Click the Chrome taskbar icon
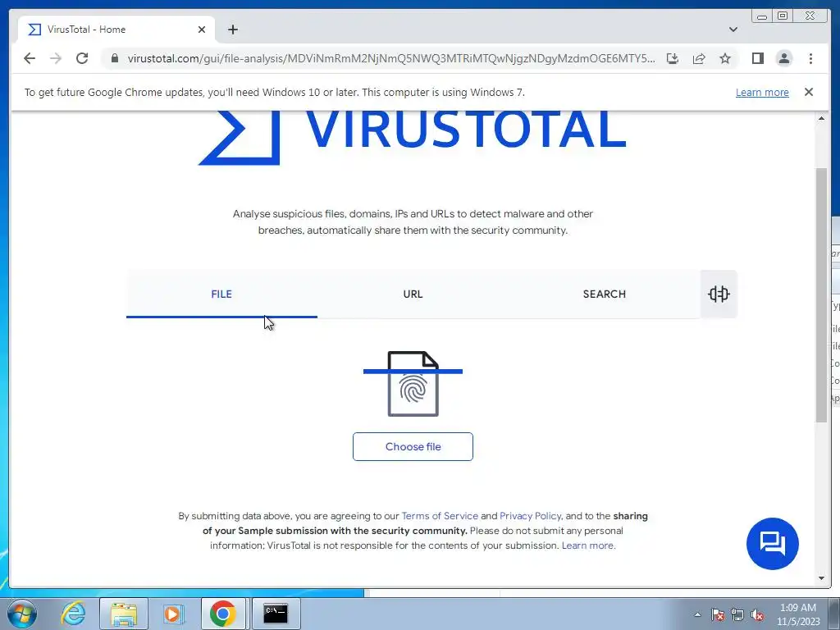Viewport: 840px width, 630px height. tap(223, 614)
